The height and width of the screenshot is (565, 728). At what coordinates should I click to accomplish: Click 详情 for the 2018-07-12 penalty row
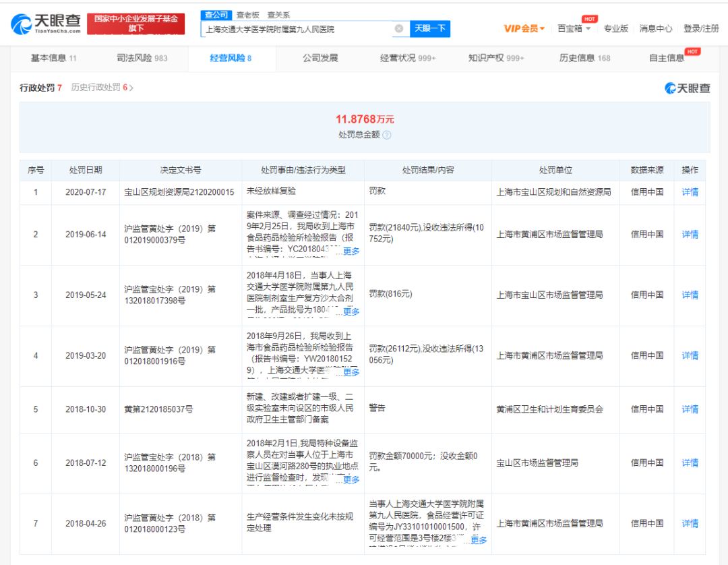pos(690,463)
